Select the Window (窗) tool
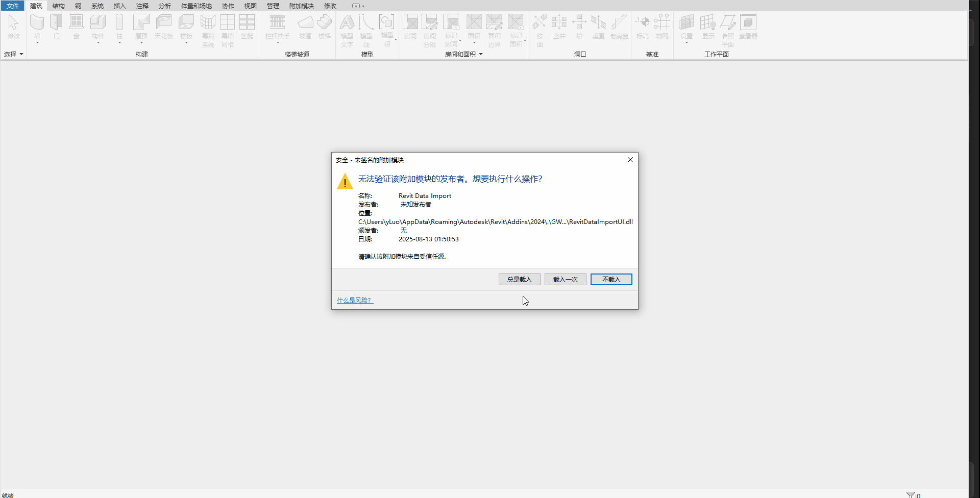The image size is (980, 498). pyautogui.click(x=76, y=23)
